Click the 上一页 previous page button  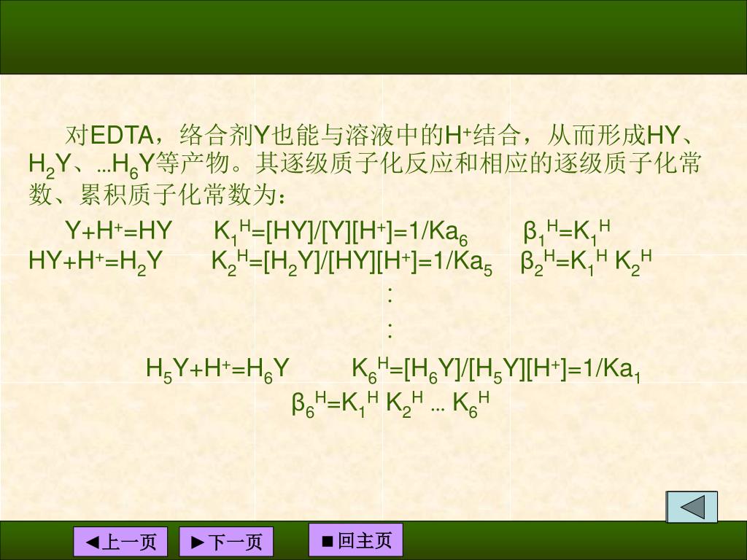click(x=120, y=542)
